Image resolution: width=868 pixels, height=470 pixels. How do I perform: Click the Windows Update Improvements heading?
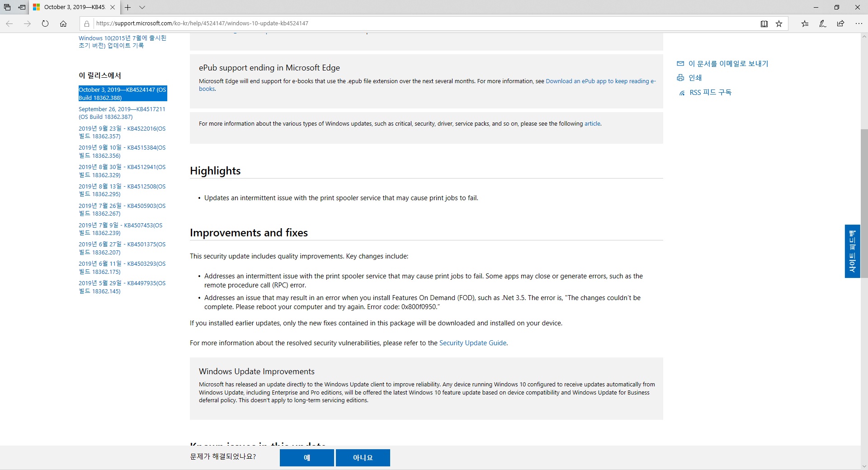pos(257,371)
